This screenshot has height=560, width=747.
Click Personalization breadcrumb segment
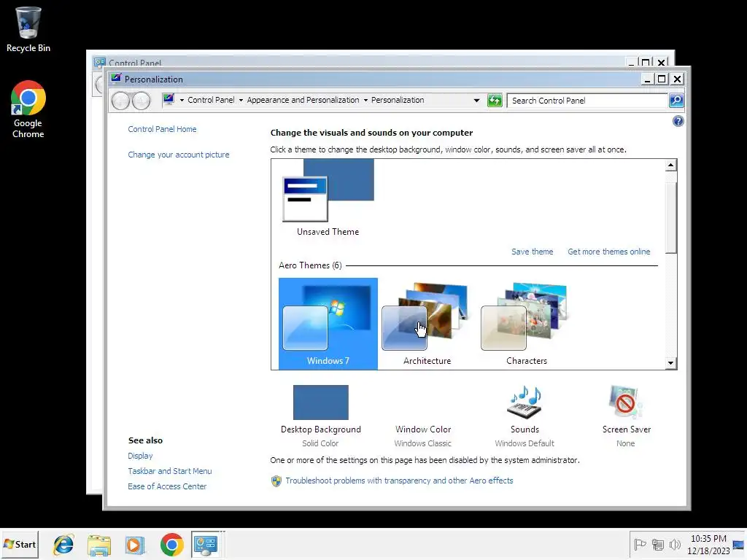pyautogui.click(x=398, y=100)
